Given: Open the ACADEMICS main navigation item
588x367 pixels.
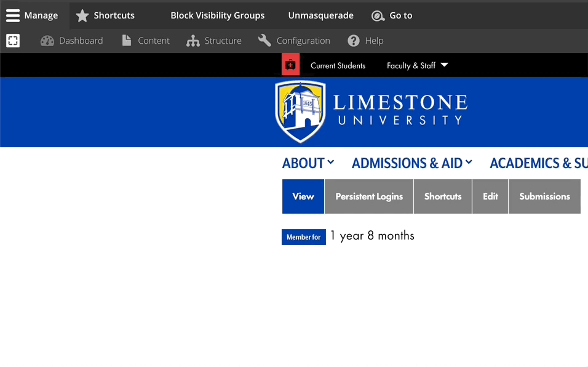Looking at the screenshot, I should [x=539, y=163].
